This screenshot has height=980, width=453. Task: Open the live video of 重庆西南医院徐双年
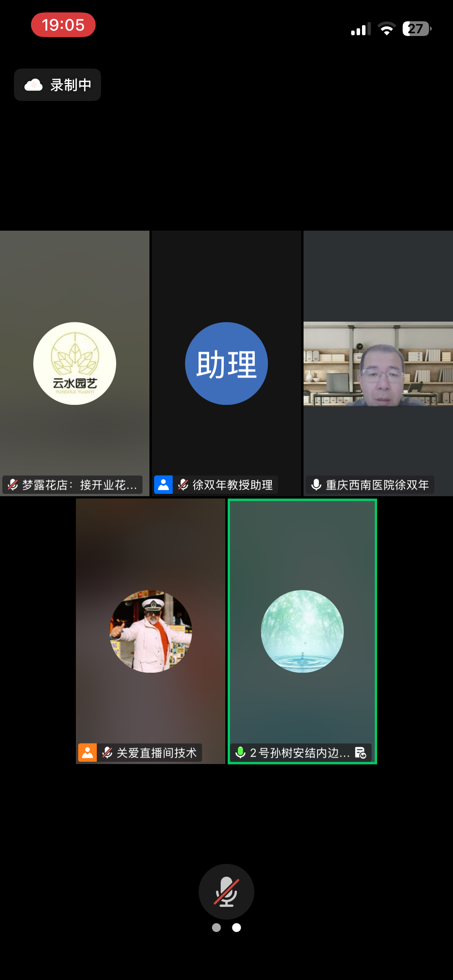(x=378, y=364)
